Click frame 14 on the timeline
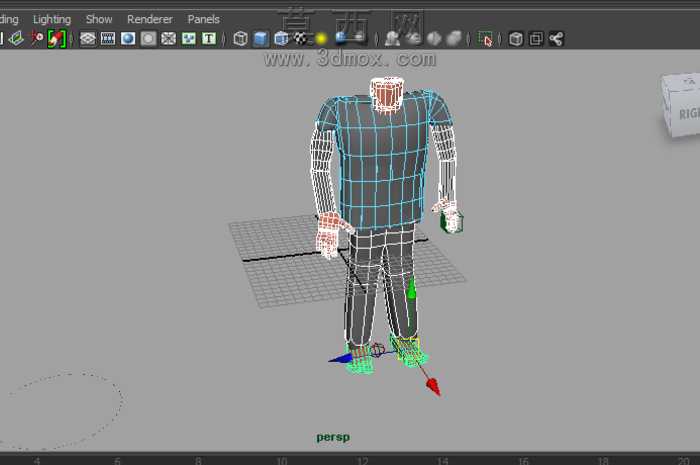The width and height of the screenshot is (700, 465). [x=442, y=461]
